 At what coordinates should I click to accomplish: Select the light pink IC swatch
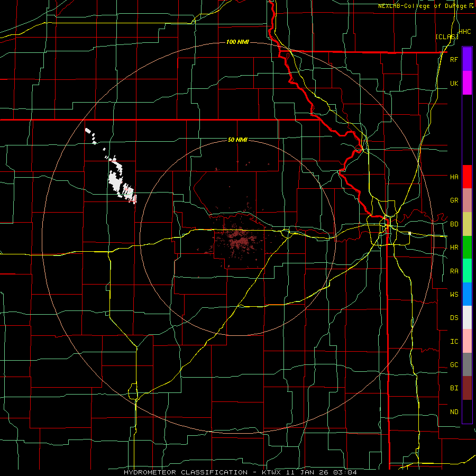pyautogui.click(x=467, y=341)
